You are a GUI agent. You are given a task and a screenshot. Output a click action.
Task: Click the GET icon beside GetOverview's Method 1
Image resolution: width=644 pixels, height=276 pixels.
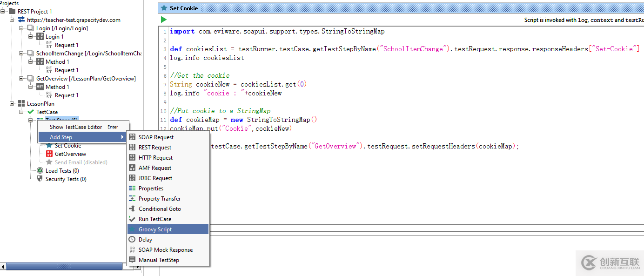click(40, 87)
